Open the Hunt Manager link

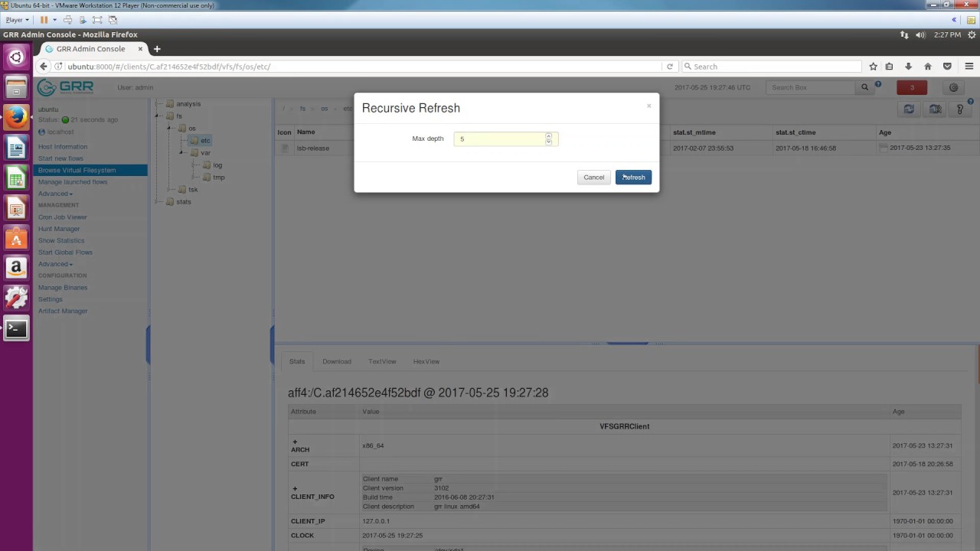click(x=59, y=229)
